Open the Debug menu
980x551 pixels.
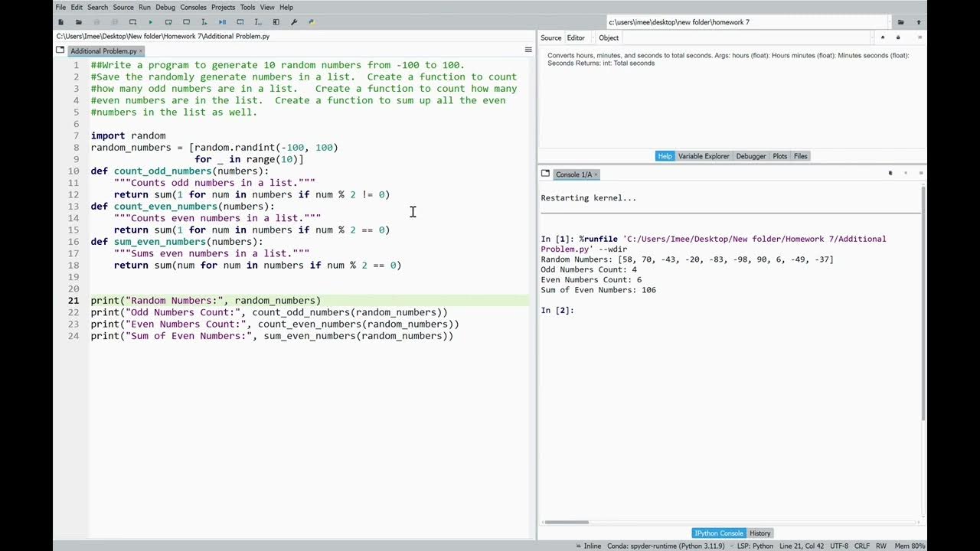[165, 7]
